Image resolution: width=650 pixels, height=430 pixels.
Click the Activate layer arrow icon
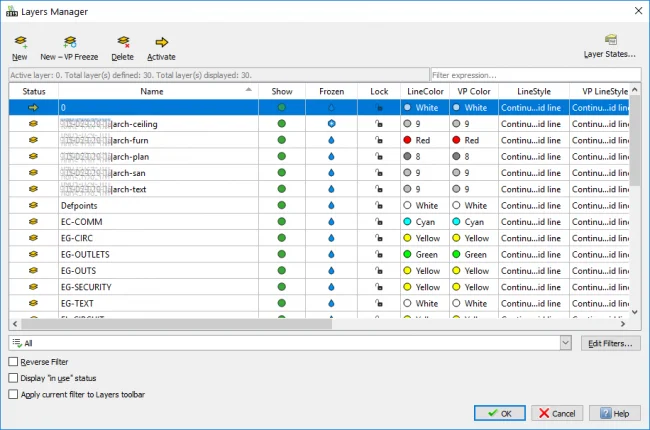(x=161, y=42)
